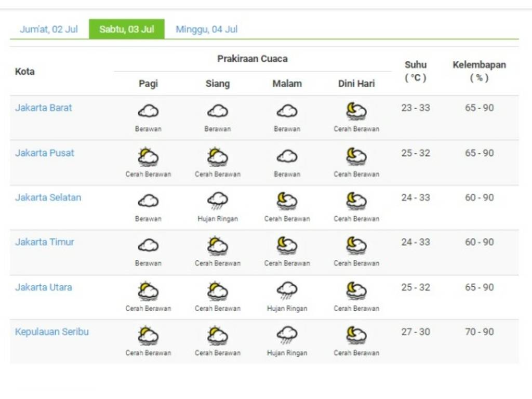
Task: Click Jakarta Selatan Malam moon-cloud icon
Action: click(x=287, y=201)
